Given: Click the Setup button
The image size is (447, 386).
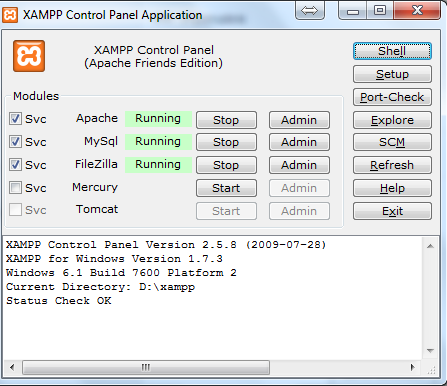Looking at the screenshot, I should (392, 74).
